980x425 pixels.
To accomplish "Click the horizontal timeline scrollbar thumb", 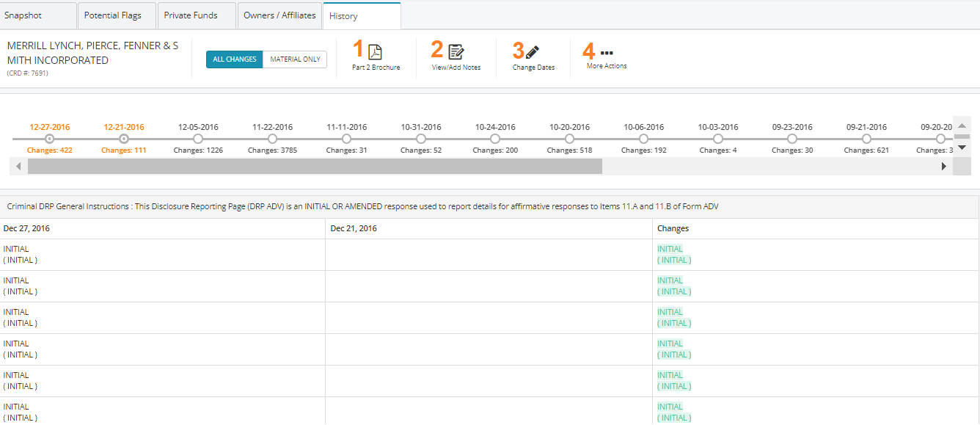I will [x=315, y=167].
